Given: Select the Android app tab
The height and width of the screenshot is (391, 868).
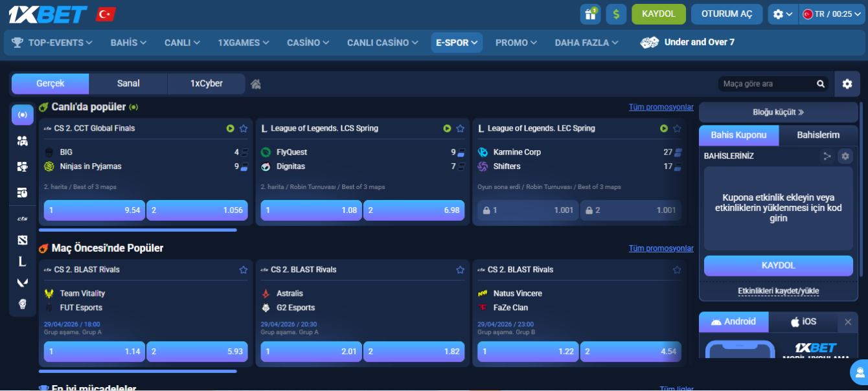Looking at the screenshot, I should tap(734, 322).
